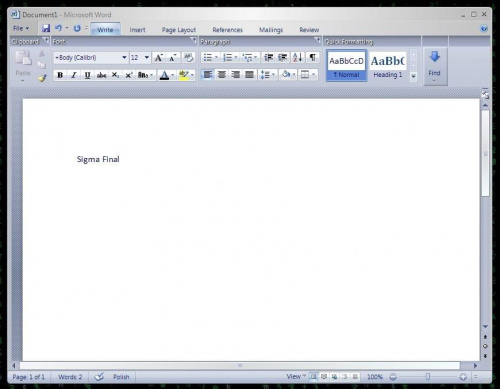Viewport: 500px width, 389px height.
Task: Select the Write tab
Action: coord(105,30)
